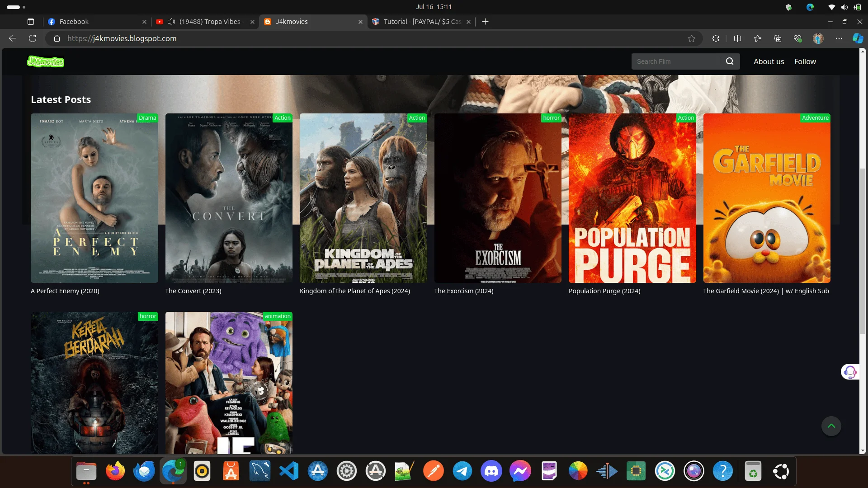868x488 pixels.
Task: Click the search magnifier icon
Action: click(x=730, y=61)
